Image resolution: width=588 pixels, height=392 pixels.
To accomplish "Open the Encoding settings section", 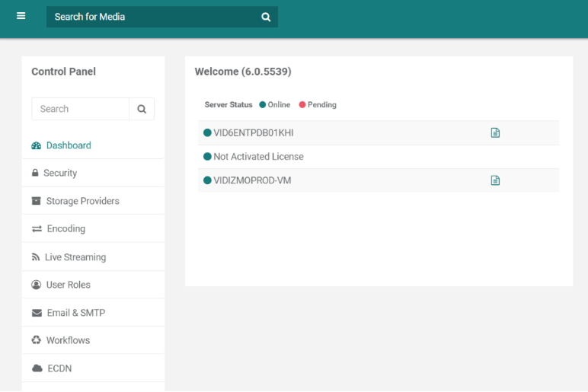I will (66, 228).
